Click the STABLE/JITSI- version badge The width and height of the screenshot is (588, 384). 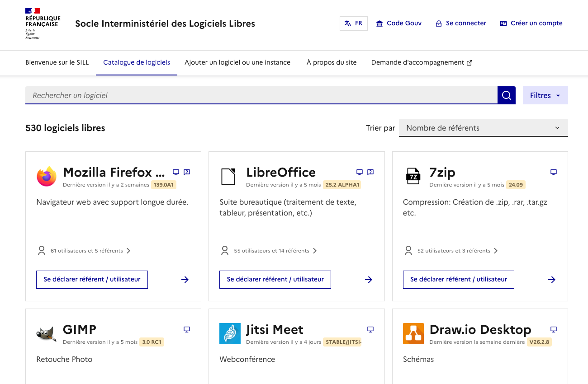point(342,342)
